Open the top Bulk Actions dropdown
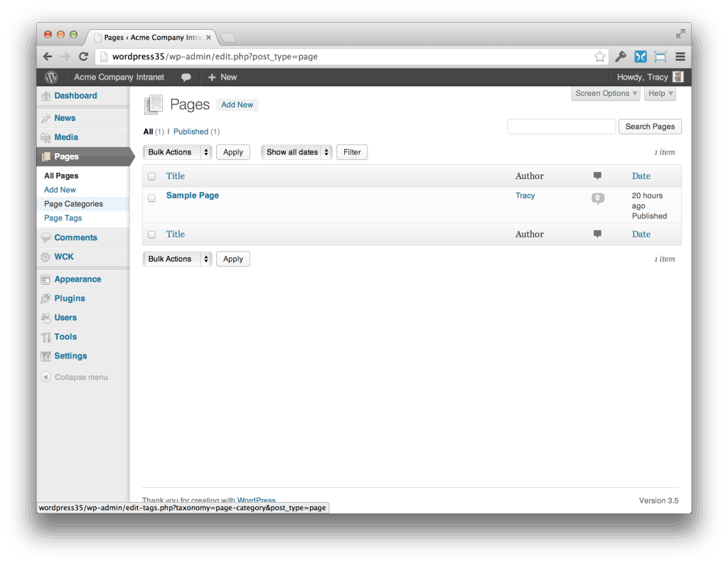728x564 pixels. tap(177, 152)
